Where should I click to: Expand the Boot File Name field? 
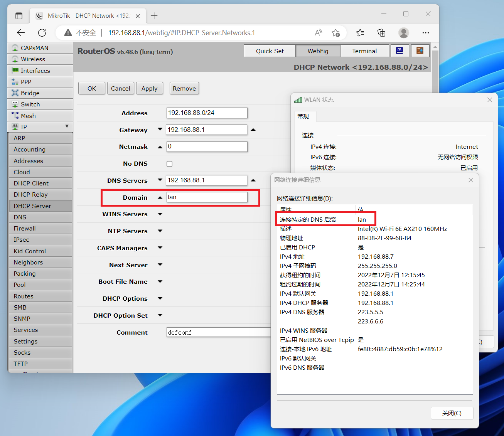pos(160,281)
